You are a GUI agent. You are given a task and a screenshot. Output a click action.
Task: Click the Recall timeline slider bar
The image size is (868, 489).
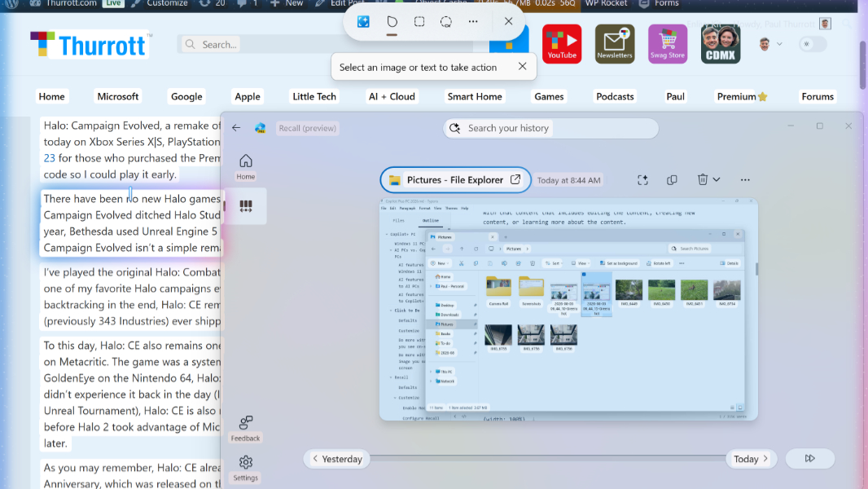coord(547,458)
